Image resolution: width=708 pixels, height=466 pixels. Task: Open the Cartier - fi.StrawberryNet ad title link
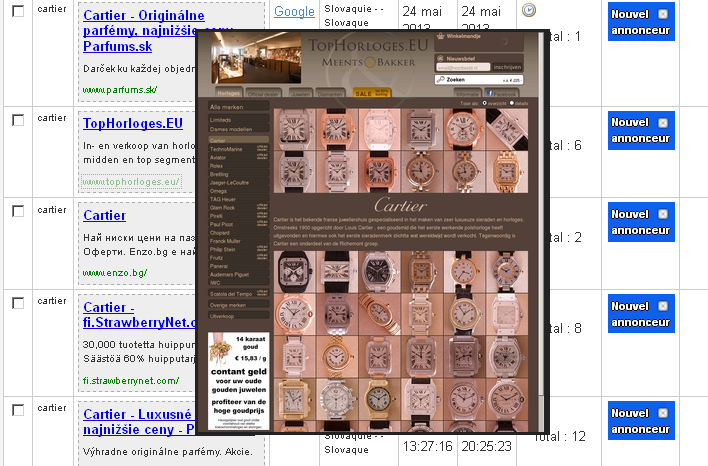[139, 315]
